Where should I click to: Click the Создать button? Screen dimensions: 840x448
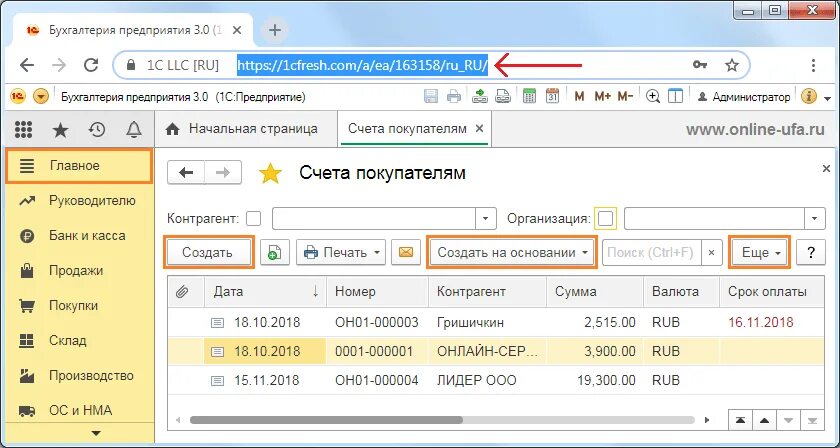208,252
